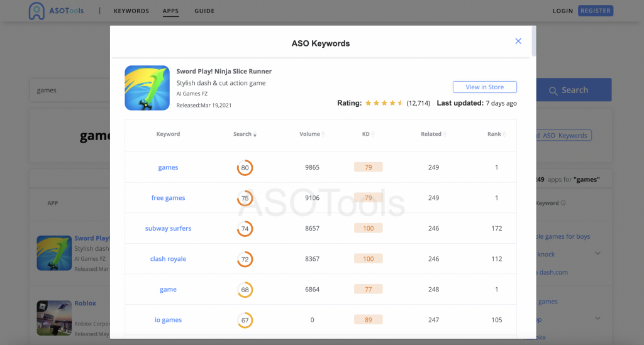
Task: Open the Roblox app thumbnail
Action: [x=54, y=318]
